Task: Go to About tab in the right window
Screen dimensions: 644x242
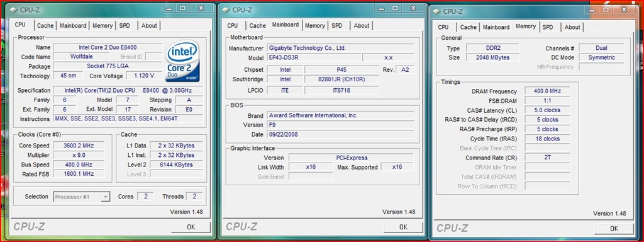Action: coord(572,27)
